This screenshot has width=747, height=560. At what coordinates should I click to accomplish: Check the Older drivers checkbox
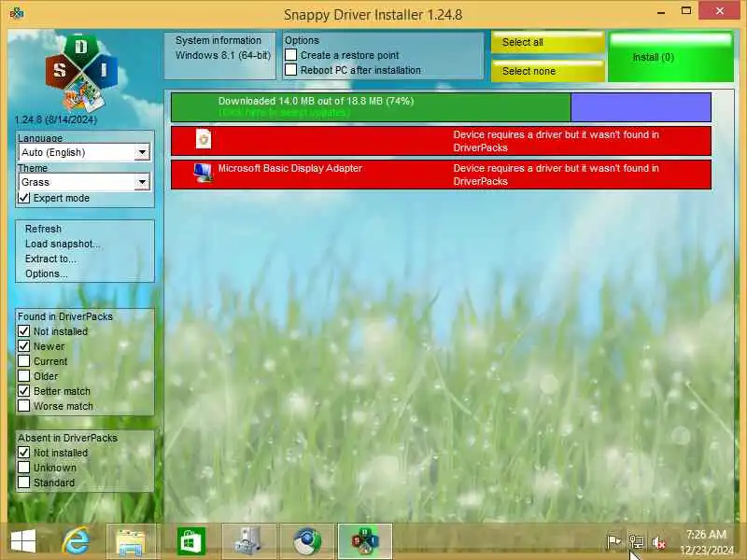(24, 376)
